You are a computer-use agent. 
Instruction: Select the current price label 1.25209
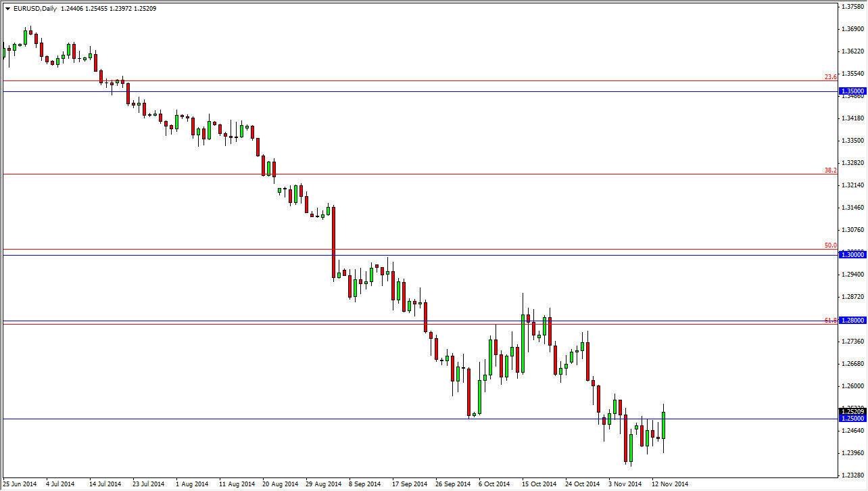coord(851,411)
